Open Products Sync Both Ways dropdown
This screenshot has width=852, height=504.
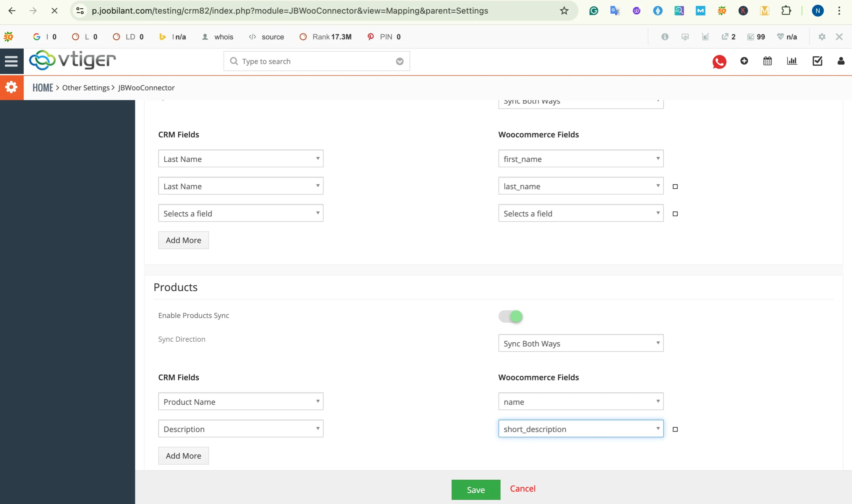click(580, 343)
